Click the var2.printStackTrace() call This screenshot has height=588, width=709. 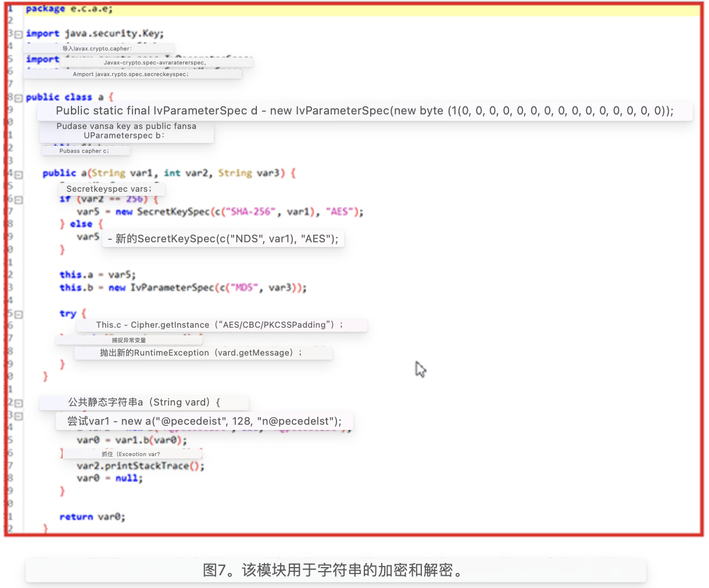coord(140,466)
